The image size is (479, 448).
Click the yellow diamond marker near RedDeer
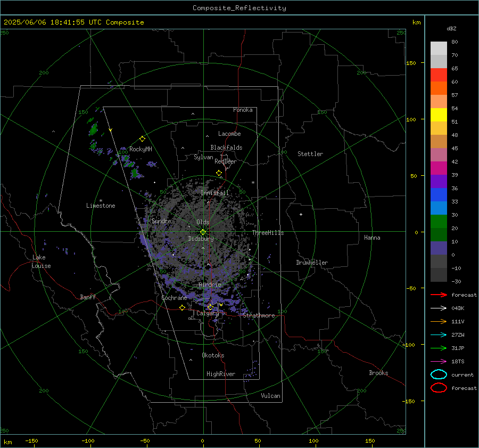219,173
